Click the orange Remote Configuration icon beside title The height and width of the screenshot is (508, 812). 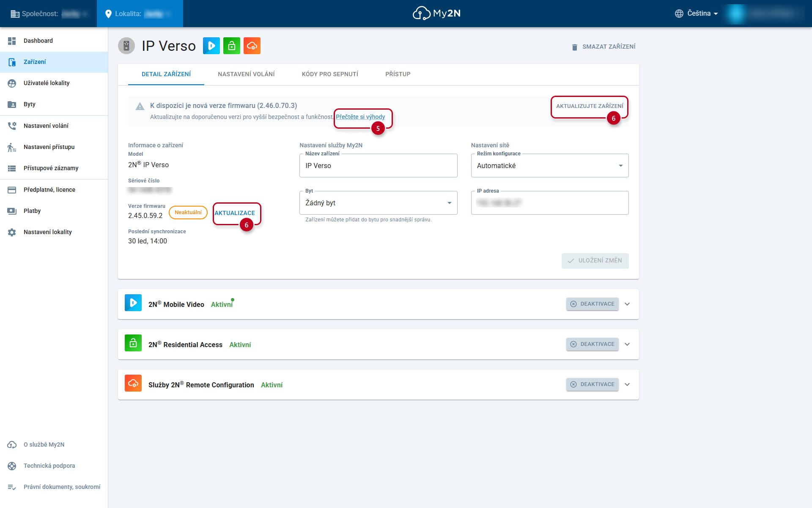252,46
